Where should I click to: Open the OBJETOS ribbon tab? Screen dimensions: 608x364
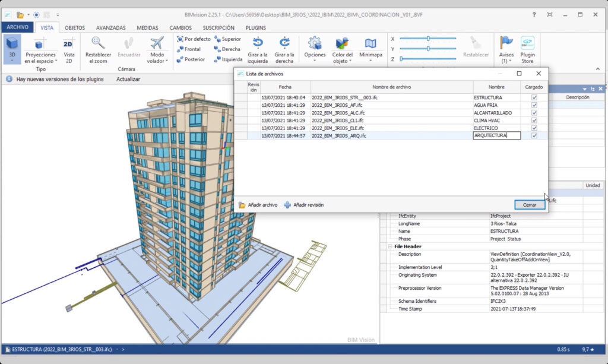tap(74, 27)
